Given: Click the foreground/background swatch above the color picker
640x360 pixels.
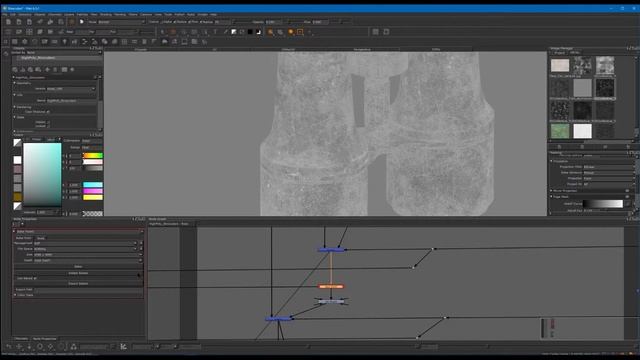Looking at the screenshot, I should pos(17,142).
